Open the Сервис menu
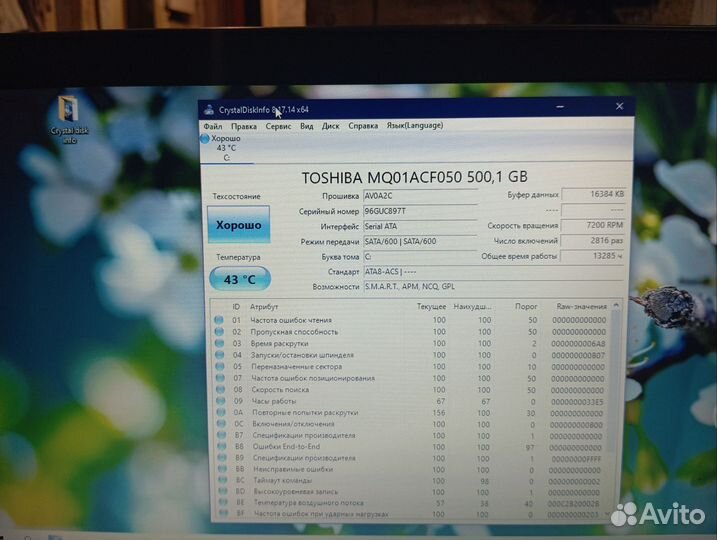The image size is (717, 540). pyautogui.click(x=278, y=126)
